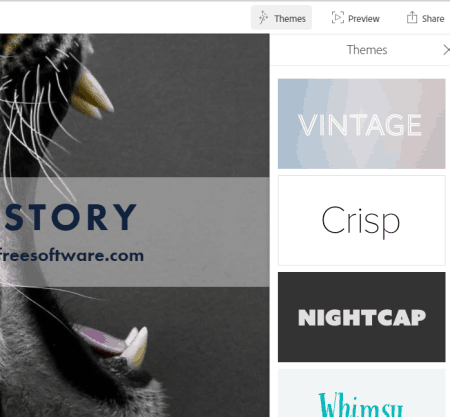
Task: Edit the freesoftware.com subtitle text
Action: tap(71, 255)
